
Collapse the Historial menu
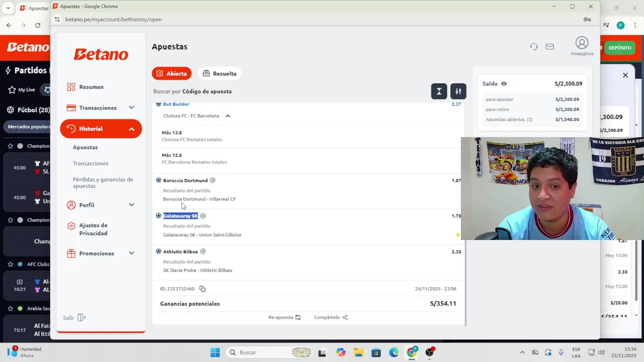pos(101,129)
